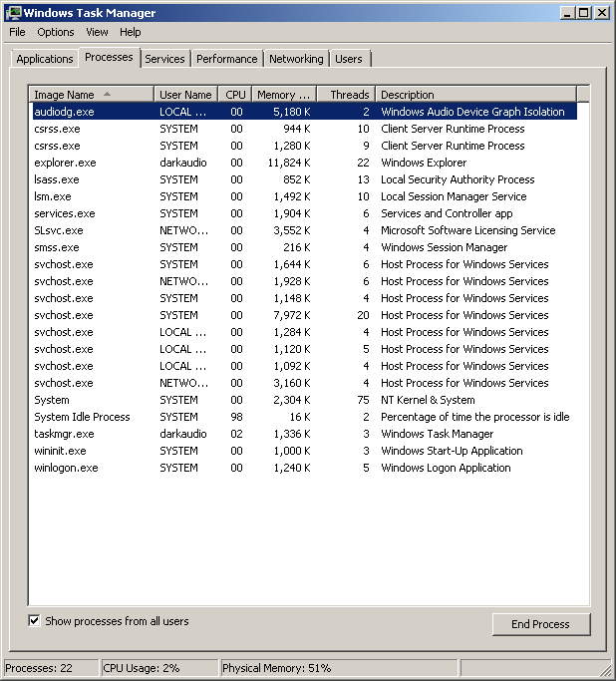Sort by CPU column header

point(235,95)
